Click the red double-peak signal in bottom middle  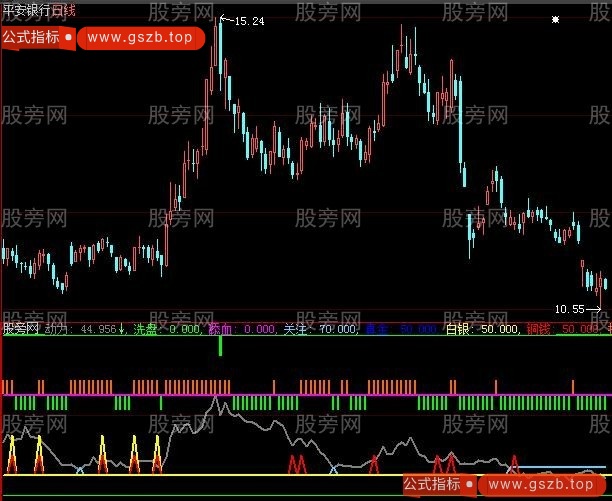pos(296,463)
